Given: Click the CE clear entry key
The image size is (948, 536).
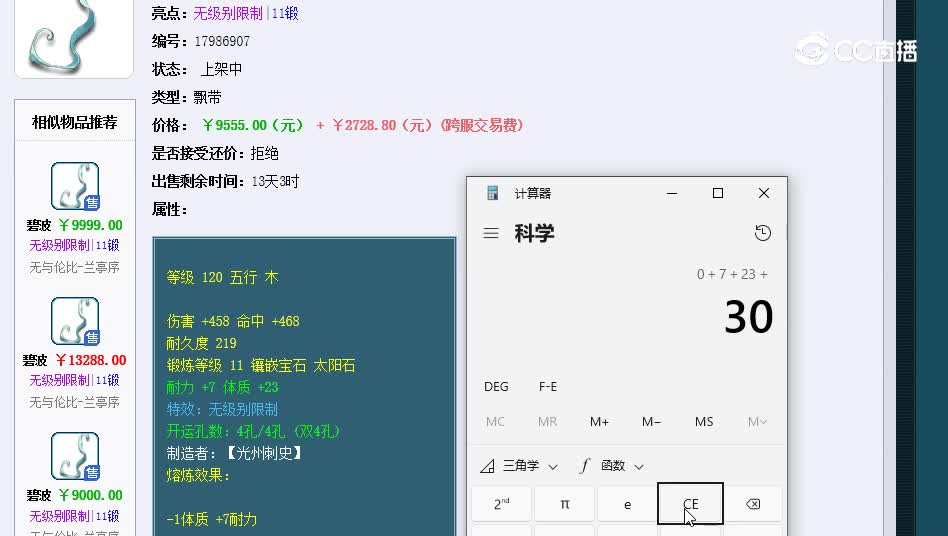Looking at the screenshot, I should pos(690,504).
